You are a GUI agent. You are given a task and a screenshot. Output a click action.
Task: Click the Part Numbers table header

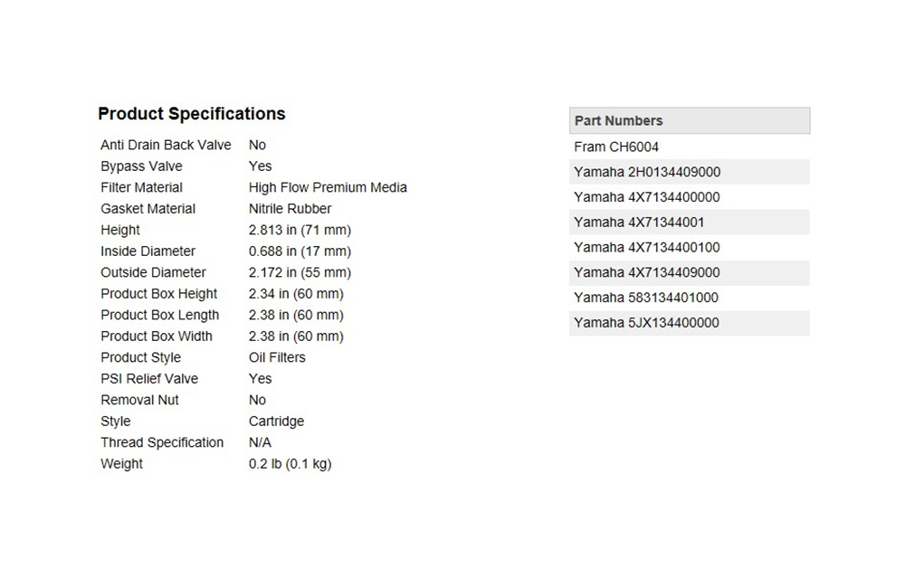point(690,120)
